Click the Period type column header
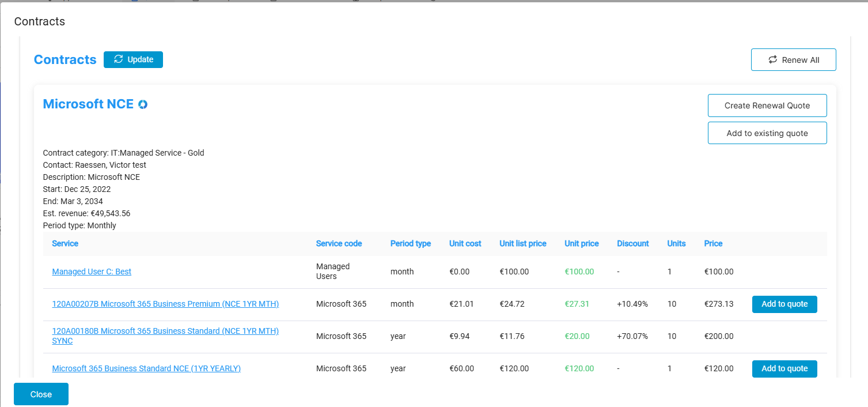 click(x=411, y=243)
